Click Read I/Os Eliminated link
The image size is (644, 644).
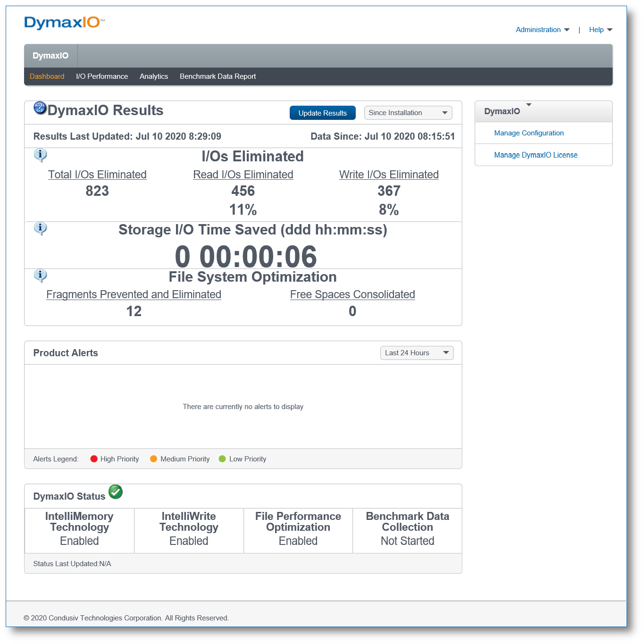243,175
